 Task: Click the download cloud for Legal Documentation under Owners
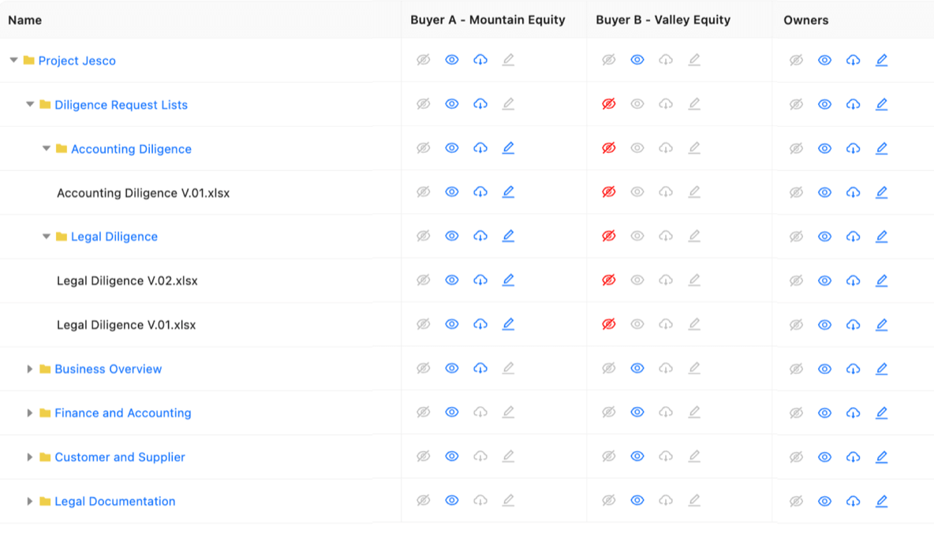pos(853,500)
